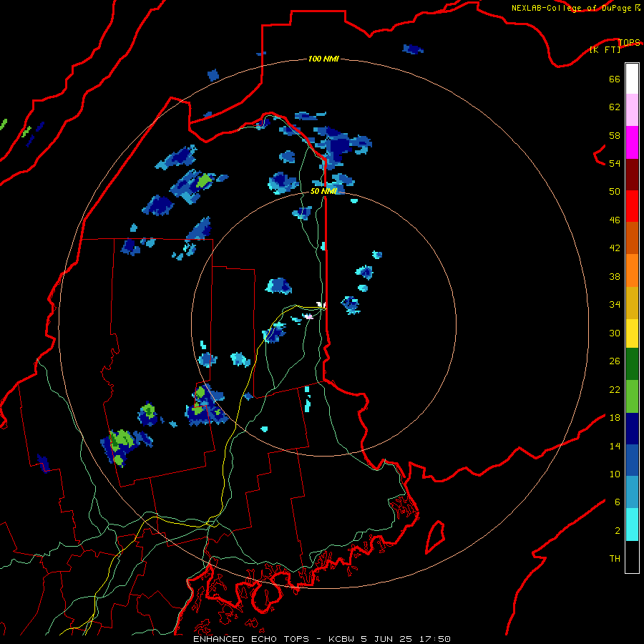Click legend value '34'
Screen dimensions: 644x644
click(615, 304)
